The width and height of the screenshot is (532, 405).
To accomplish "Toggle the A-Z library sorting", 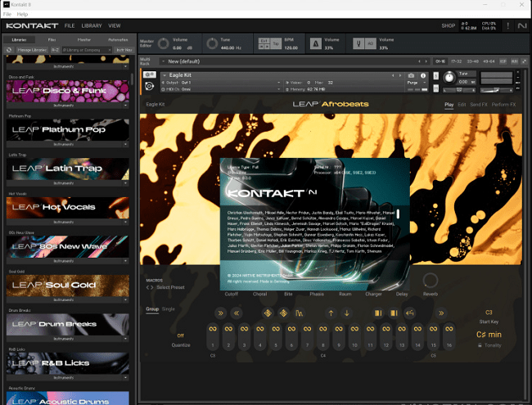I will (55, 50).
